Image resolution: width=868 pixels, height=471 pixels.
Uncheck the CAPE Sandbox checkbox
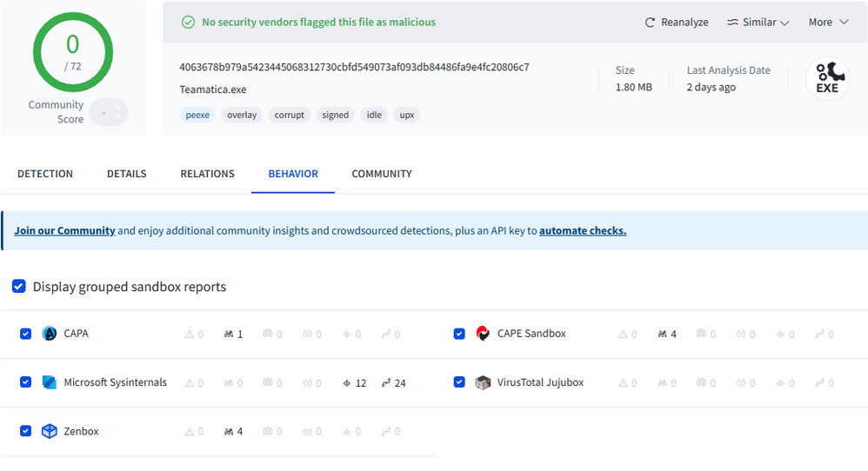click(x=459, y=334)
